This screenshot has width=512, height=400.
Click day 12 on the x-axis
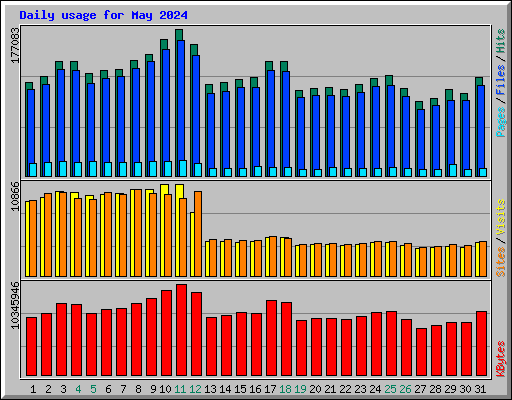[195, 389]
